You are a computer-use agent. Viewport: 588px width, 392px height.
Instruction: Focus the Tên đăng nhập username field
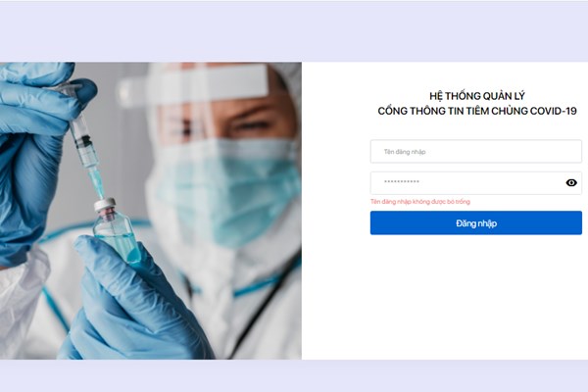tap(476, 152)
